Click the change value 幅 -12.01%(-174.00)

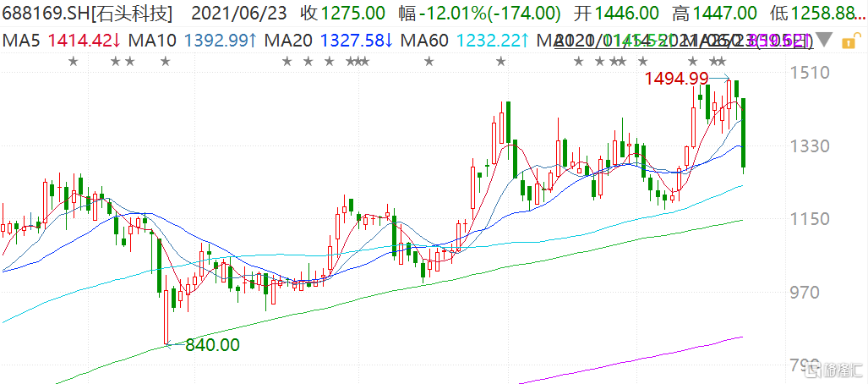click(479, 12)
